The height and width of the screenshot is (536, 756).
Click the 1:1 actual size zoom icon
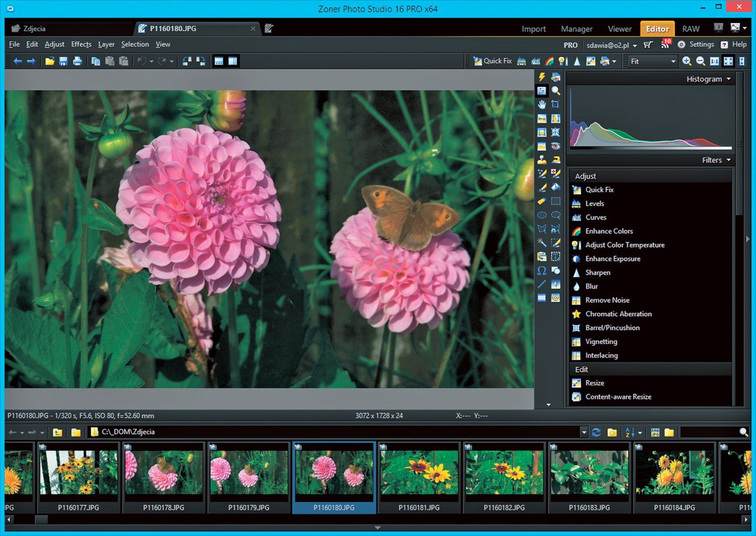[714, 61]
